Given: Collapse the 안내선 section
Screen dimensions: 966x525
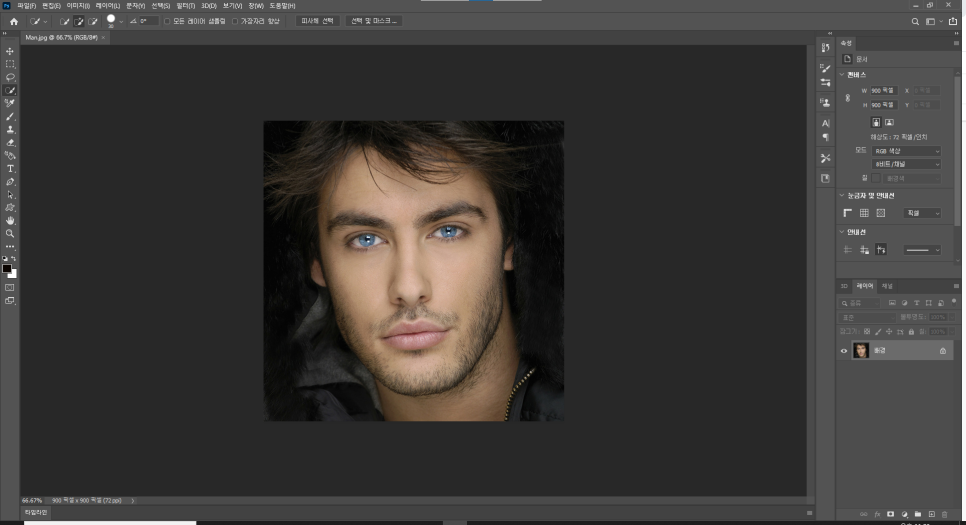Looking at the screenshot, I should coord(842,232).
